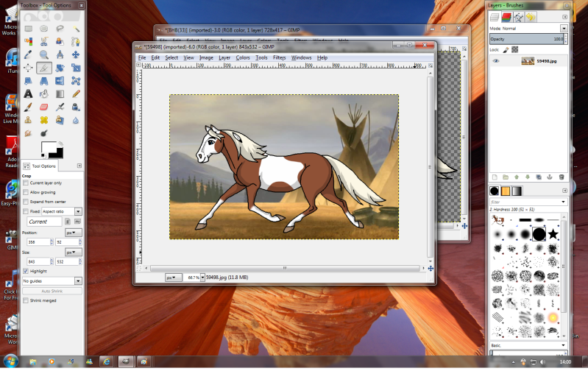Select the Paintbrush tool
Viewport: 588px width, 371px height.
[29, 107]
